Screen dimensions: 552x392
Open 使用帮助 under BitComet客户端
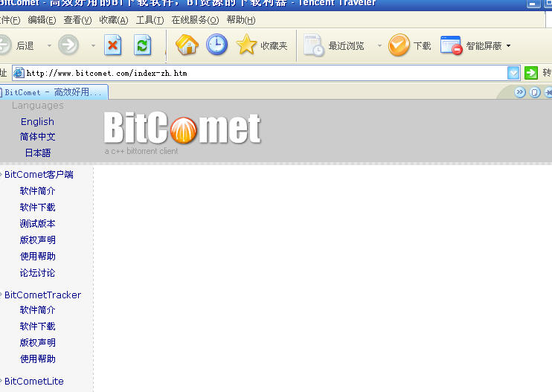click(x=37, y=256)
